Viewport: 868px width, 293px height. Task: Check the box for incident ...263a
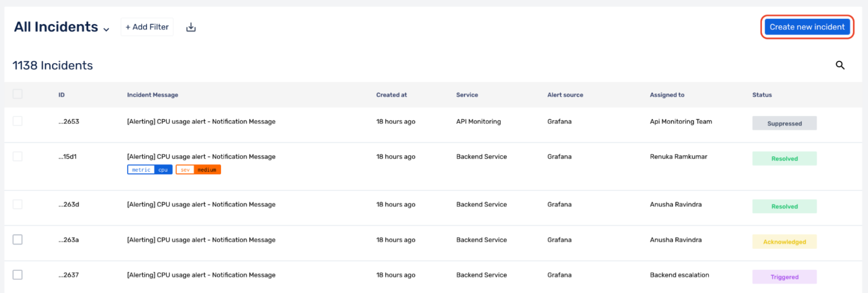[x=18, y=239]
